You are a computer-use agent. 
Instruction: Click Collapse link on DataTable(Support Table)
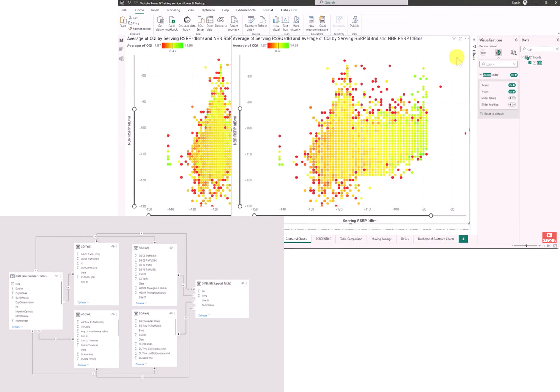tap(18, 327)
